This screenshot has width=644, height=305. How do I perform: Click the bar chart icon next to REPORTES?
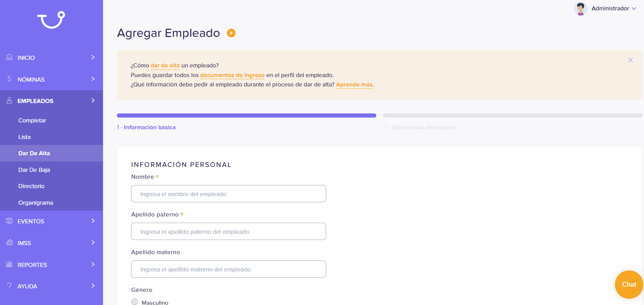coord(9,264)
